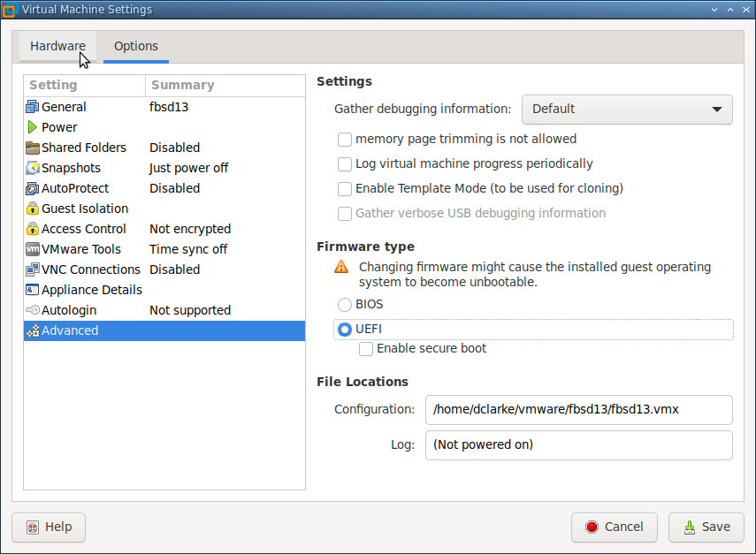Select the Guest Isolation row label

(x=85, y=209)
